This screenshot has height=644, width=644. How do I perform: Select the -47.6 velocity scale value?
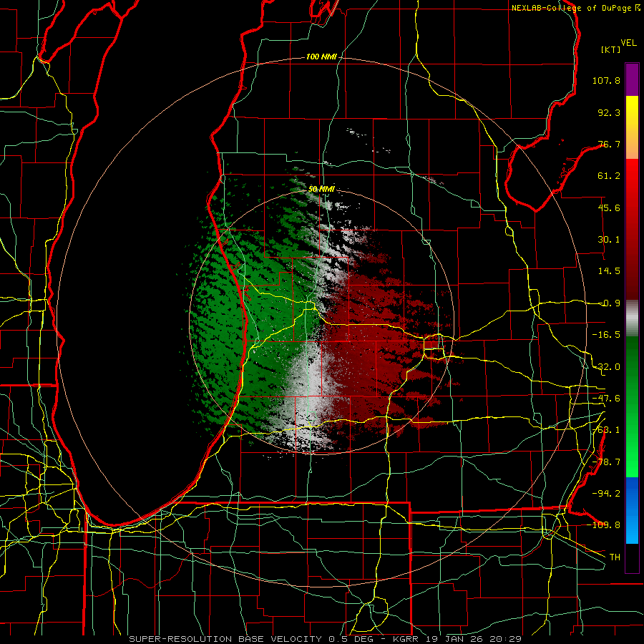(x=606, y=399)
